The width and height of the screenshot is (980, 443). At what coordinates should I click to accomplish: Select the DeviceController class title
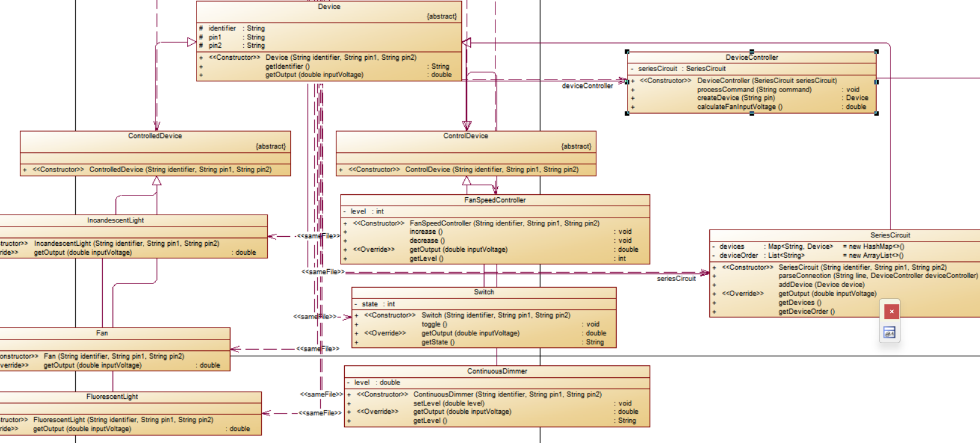pyautogui.click(x=752, y=57)
